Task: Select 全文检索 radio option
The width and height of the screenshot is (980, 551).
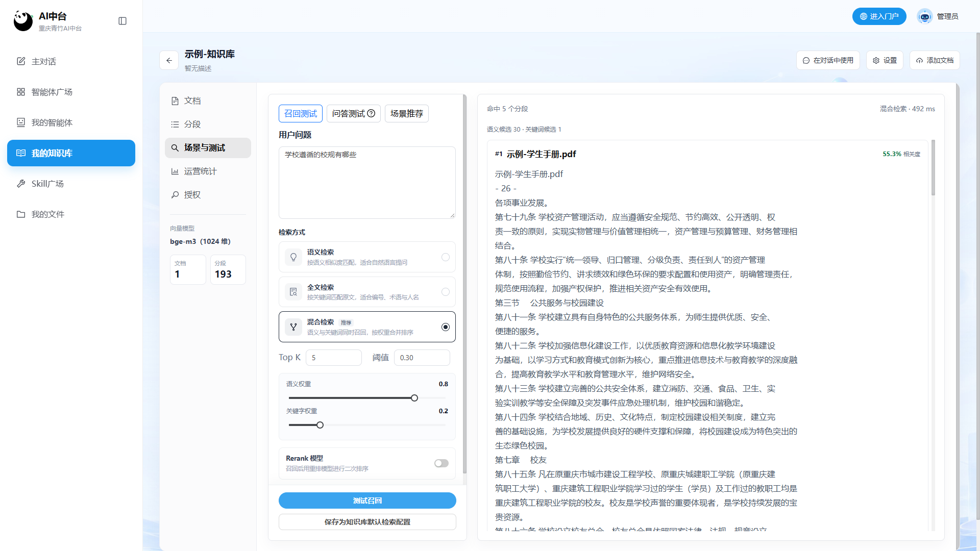Action: pos(446,292)
